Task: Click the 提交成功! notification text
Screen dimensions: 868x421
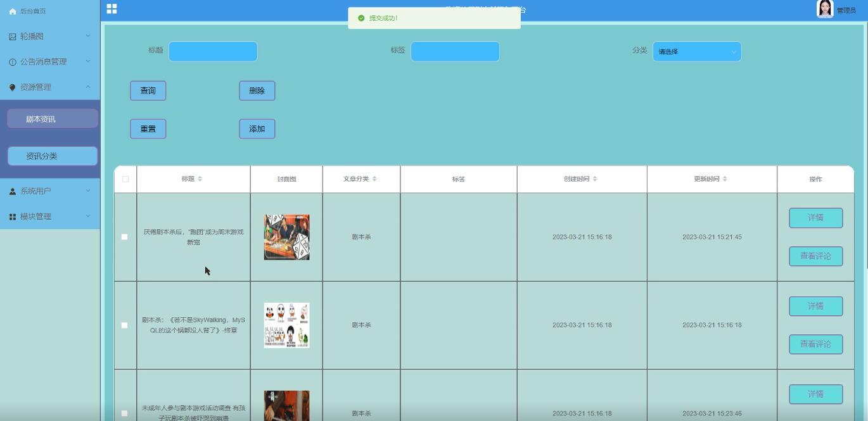Action: pos(383,18)
